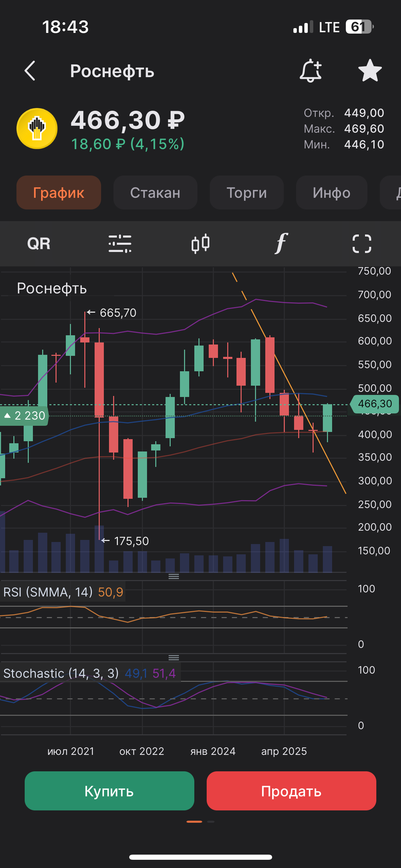Toggle the favorite star for Роснефть

click(x=370, y=71)
